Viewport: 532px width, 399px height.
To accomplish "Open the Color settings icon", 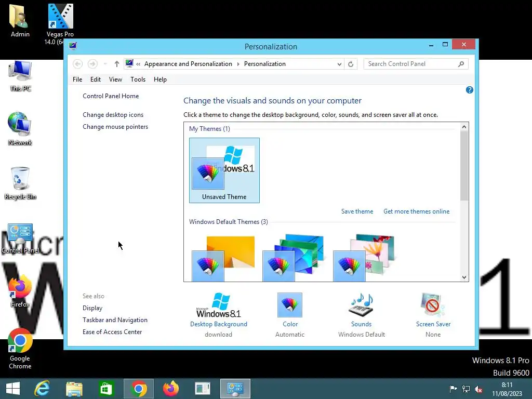I will (290, 305).
